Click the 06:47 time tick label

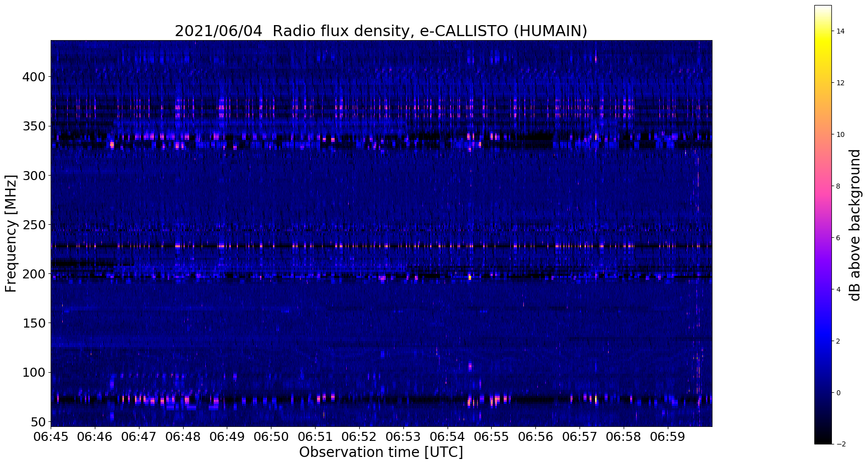(x=139, y=436)
